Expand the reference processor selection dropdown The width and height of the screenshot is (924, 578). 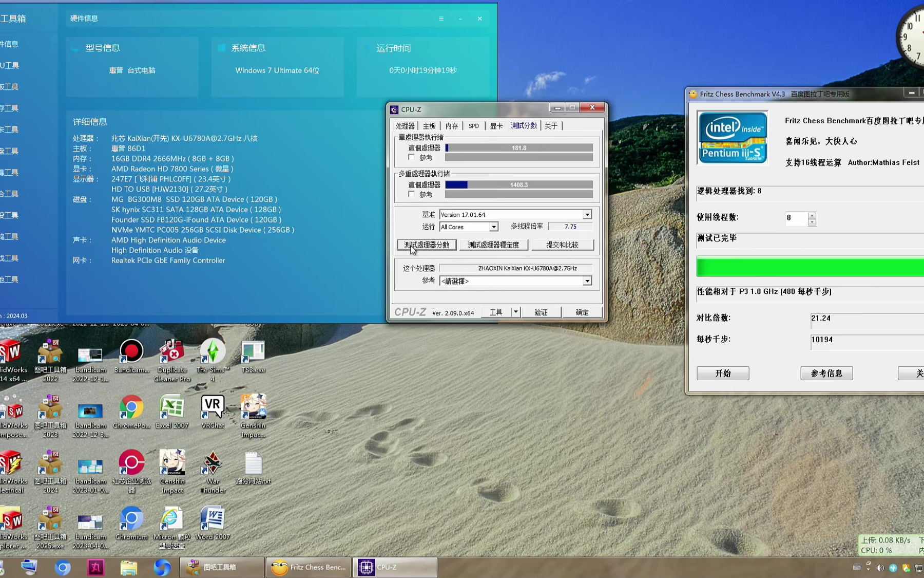click(587, 281)
